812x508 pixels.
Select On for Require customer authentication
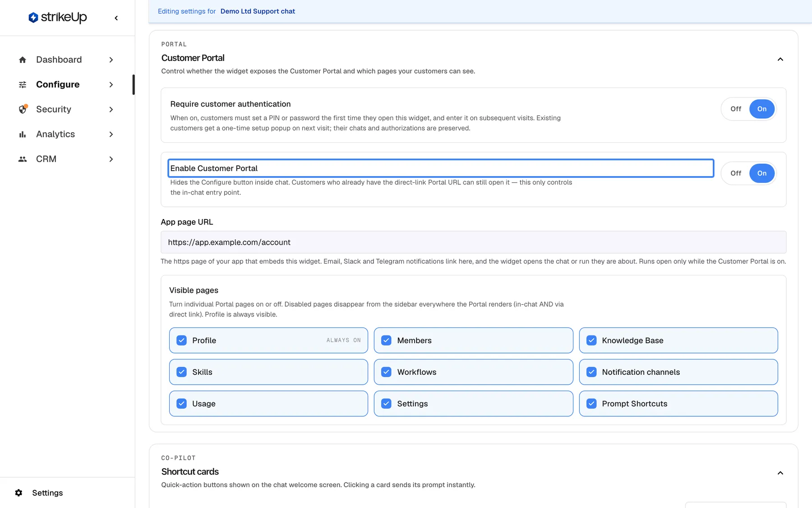[x=762, y=109]
